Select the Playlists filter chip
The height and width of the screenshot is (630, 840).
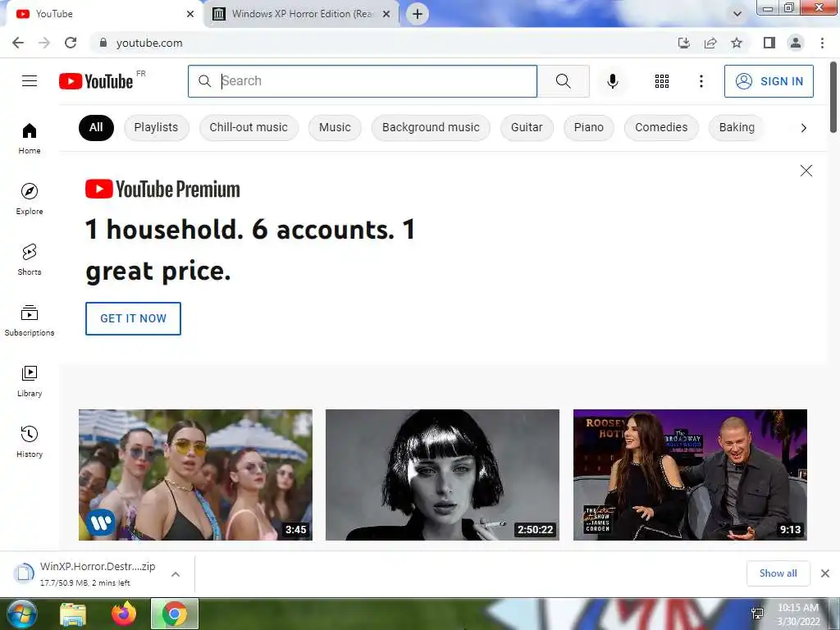(x=156, y=127)
